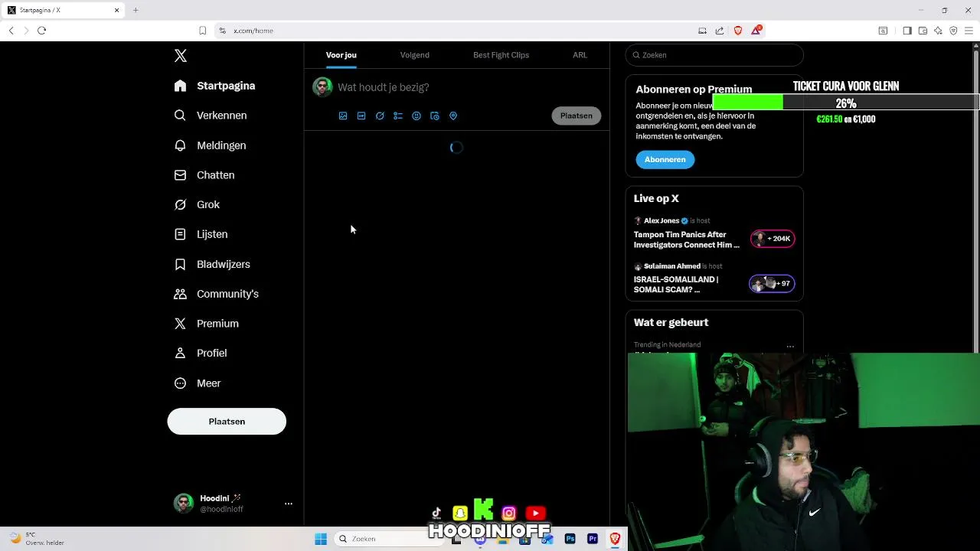
Task: Click the +97 listeners badge
Action: pyautogui.click(x=772, y=284)
